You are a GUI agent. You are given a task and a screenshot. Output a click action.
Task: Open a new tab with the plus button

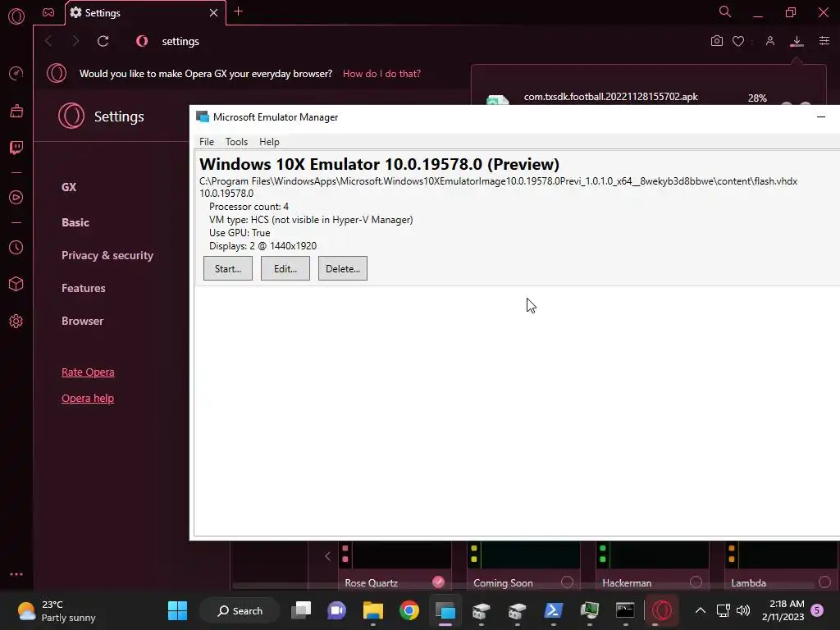click(239, 11)
